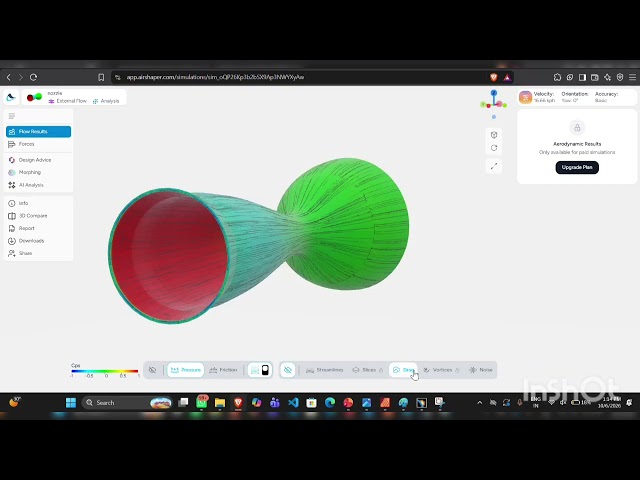
Task: Open Microsoft Edge from the taskbar
Action: click(330, 403)
